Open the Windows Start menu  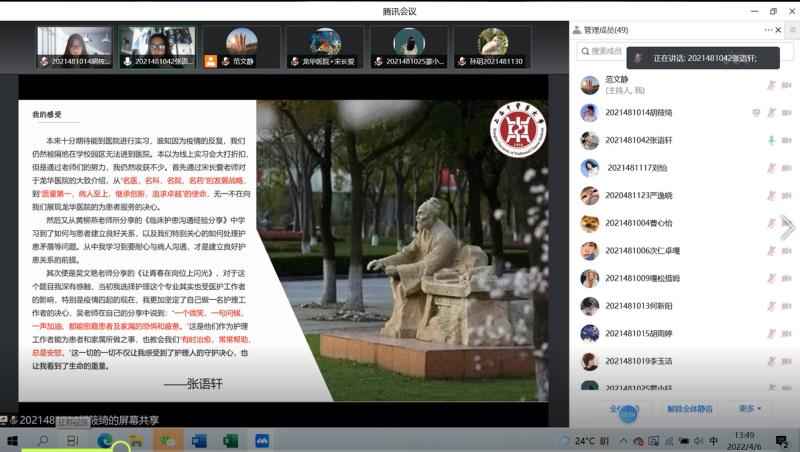[13, 440]
